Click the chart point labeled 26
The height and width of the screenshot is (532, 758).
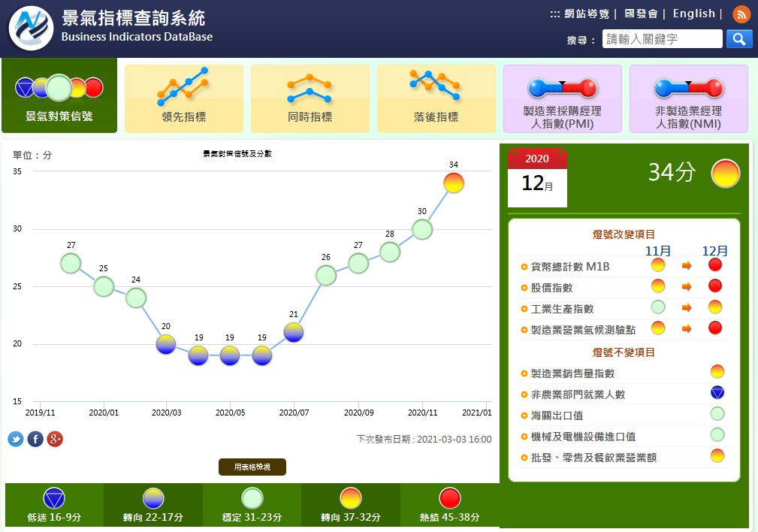tap(326, 275)
